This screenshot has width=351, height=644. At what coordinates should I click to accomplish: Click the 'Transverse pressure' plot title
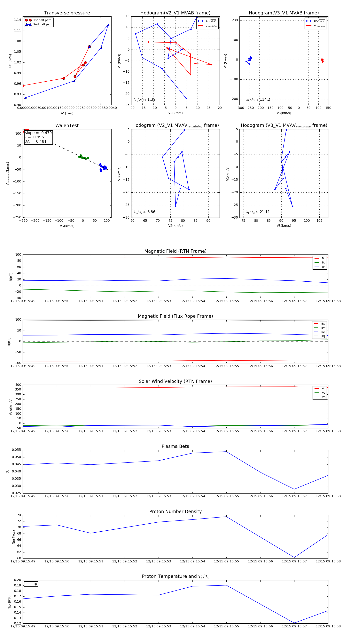click(67, 13)
